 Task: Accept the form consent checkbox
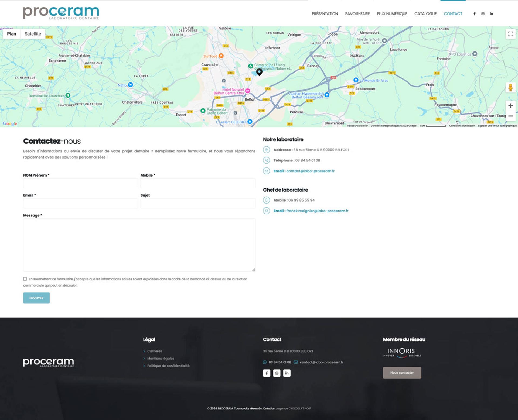click(x=25, y=279)
